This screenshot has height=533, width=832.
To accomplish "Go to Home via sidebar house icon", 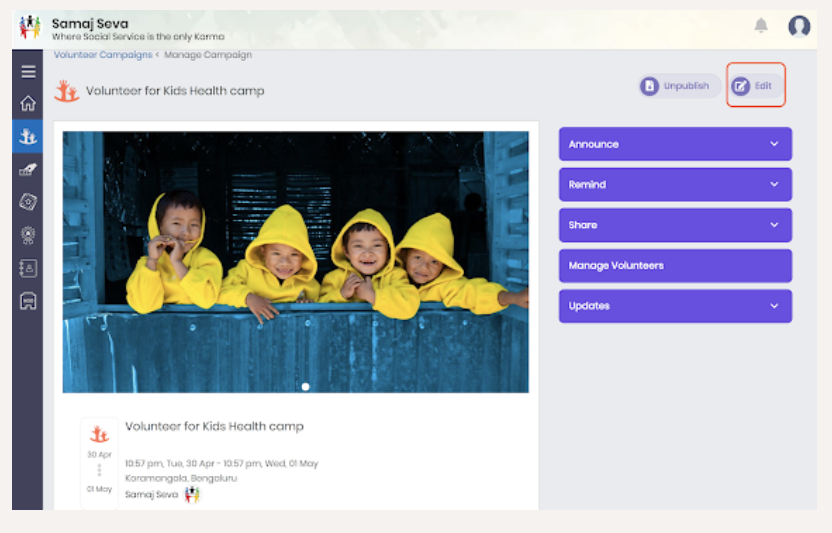I will tap(28, 103).
